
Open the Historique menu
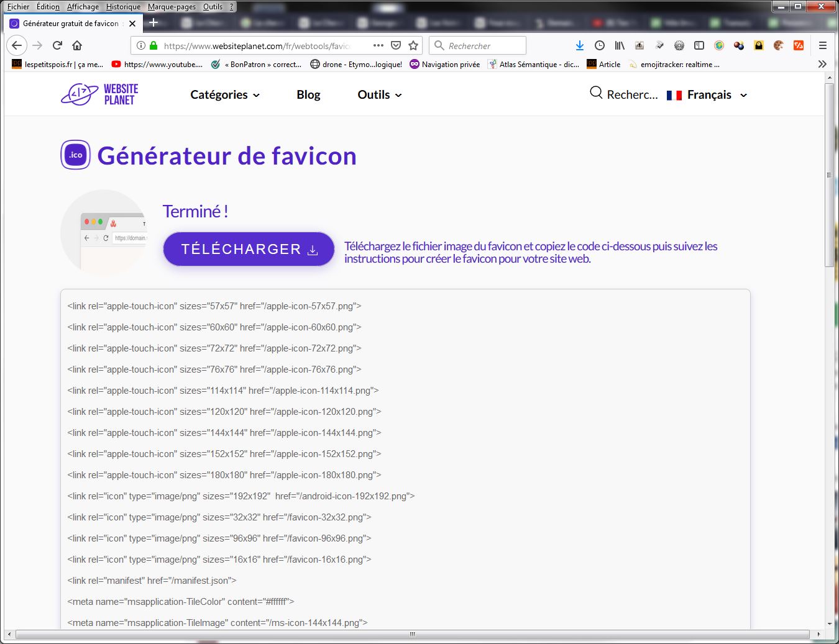point(123,7)
